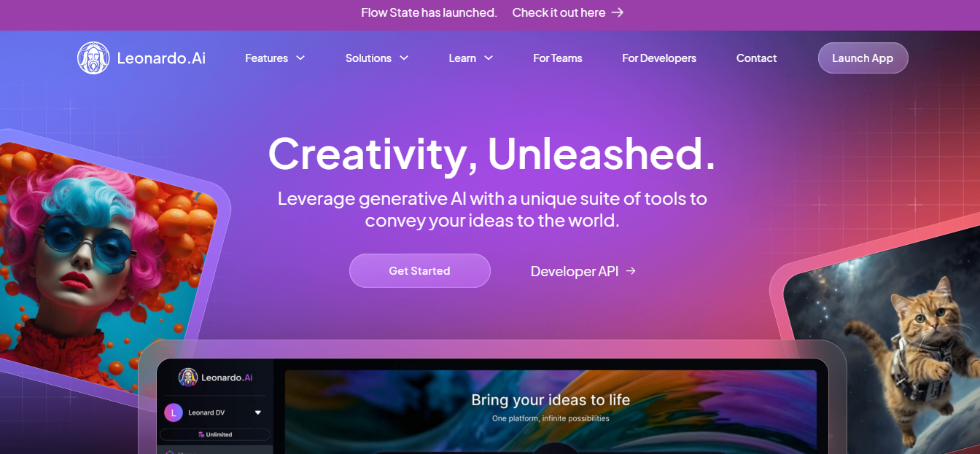Click the arrow next to Check it out here
This screenshot has width=980, height=454.
click(x=618, y=12)
